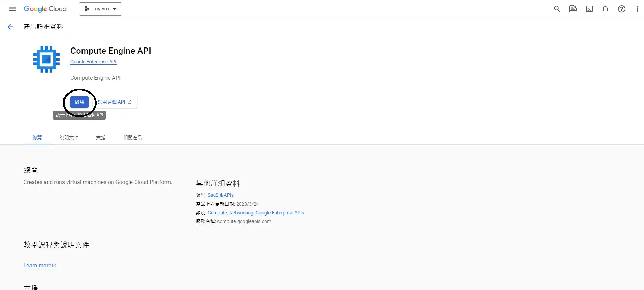
Task: Follow the SaaS & APIs link
Action: 221,195
